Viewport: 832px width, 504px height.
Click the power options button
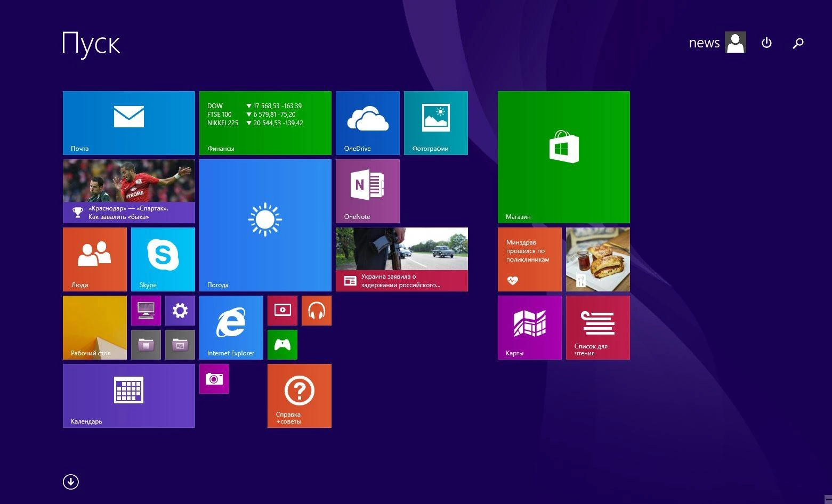(x=766, y=43)
